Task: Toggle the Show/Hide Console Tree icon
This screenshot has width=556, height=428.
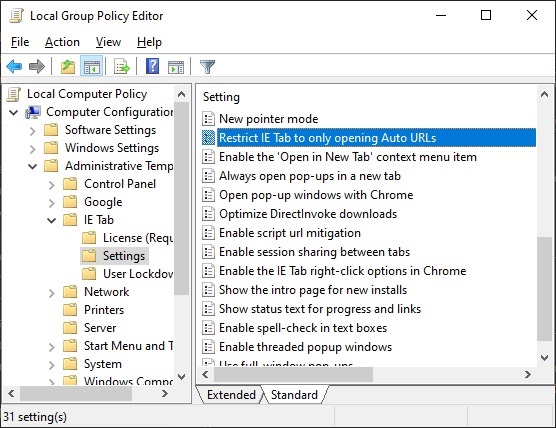Action: (92, 66)
